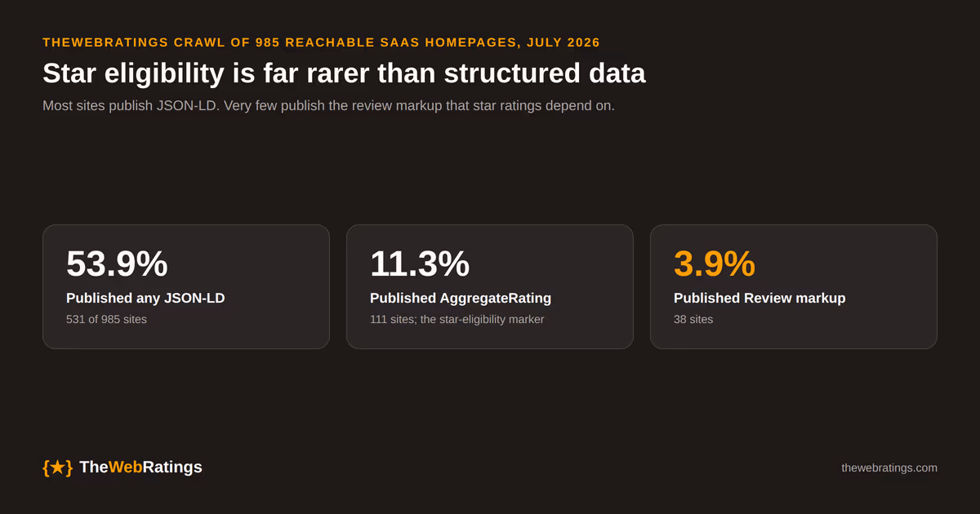
Task: Click the curly-brace star logo icon
Action: [57, 467]
